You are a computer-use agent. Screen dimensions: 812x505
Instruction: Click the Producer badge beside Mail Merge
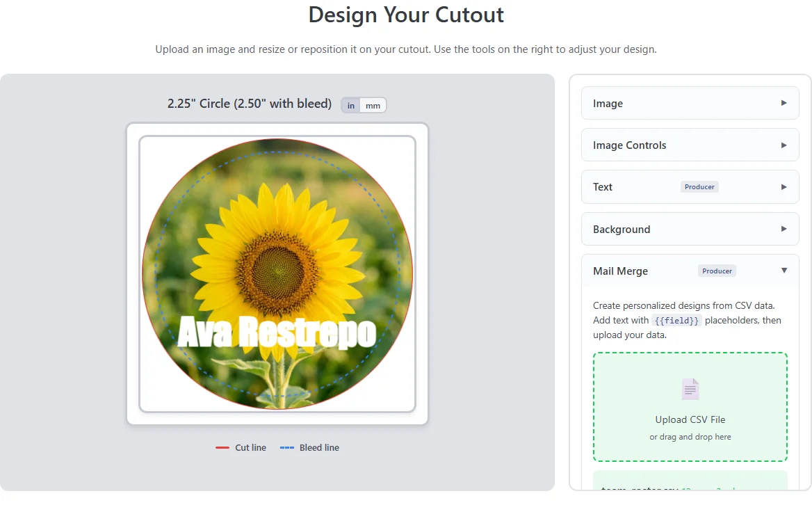coord(717,271)
